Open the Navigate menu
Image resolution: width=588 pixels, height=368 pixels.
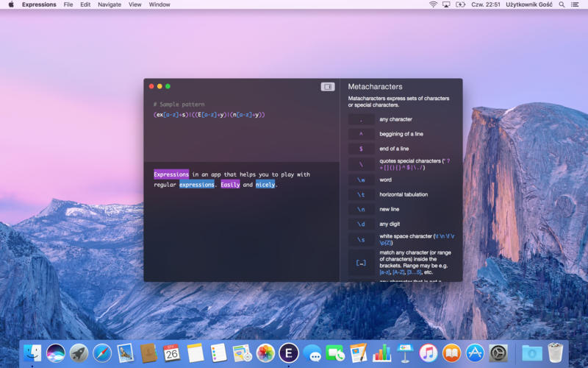tap(110, 4)
